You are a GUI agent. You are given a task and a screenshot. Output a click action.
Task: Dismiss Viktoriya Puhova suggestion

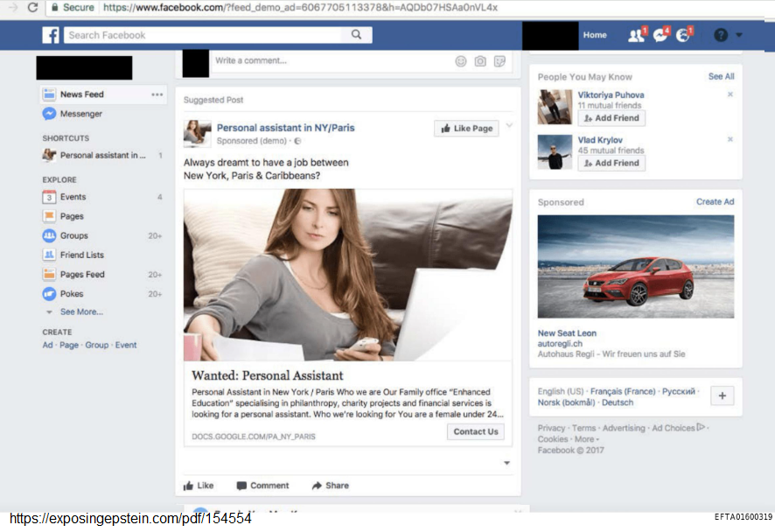click(730, 94)
